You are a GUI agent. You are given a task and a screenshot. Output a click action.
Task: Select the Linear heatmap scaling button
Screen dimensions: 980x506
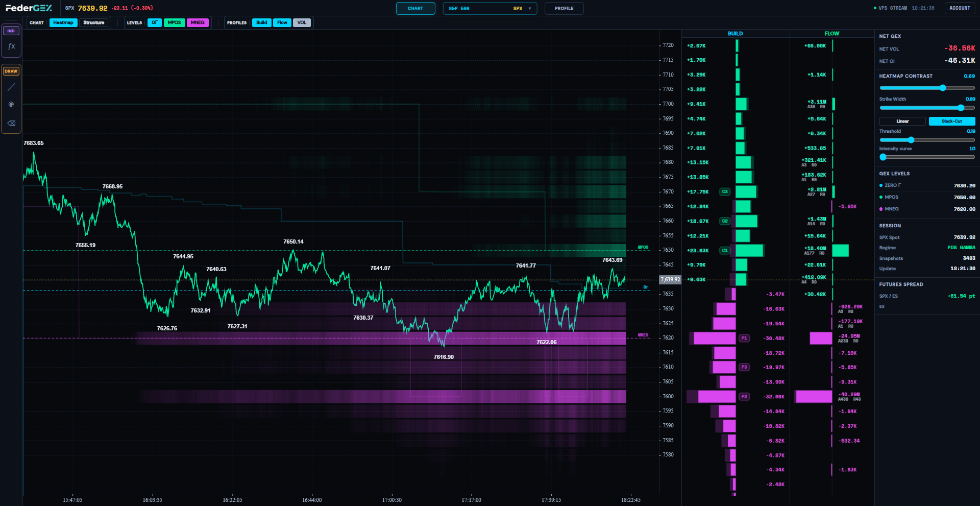point(902,122)
